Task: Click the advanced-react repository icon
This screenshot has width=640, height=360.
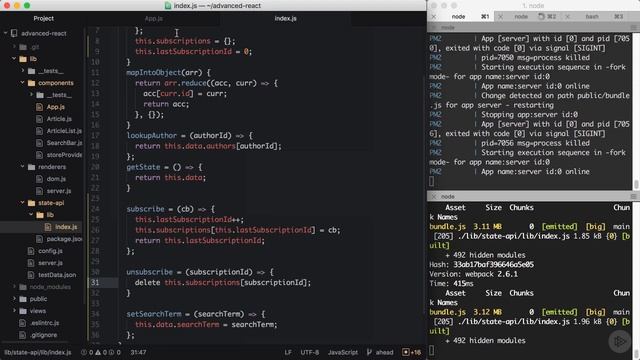Action: [x=14, y=33]
